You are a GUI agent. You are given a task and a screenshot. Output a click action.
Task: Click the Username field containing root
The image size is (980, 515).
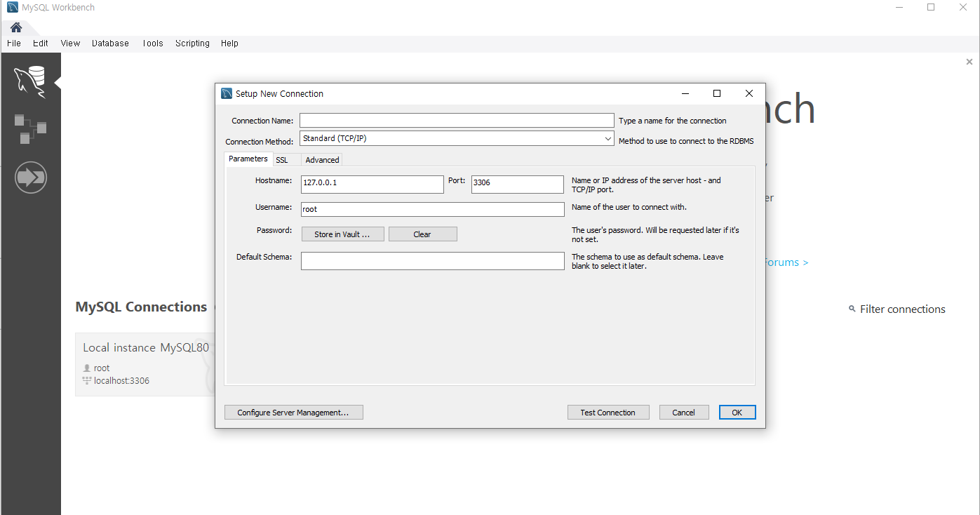(x=433, y=210)
